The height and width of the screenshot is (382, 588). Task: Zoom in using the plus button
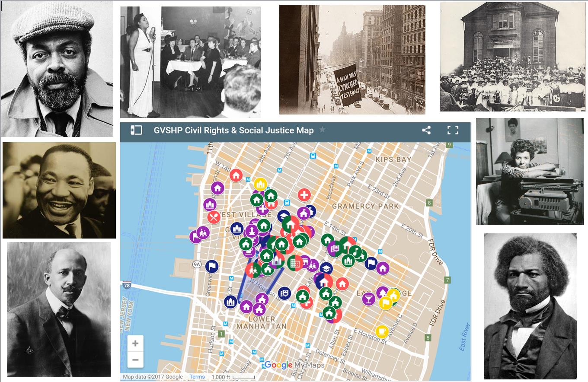coord(135,343)
